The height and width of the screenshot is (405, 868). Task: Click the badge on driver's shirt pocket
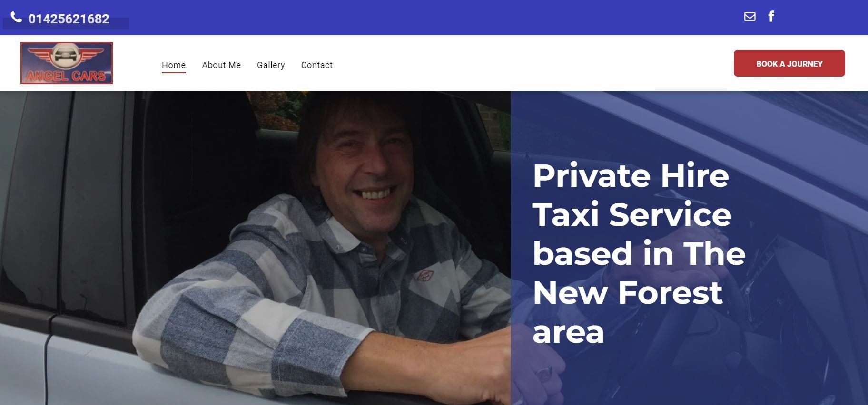tap(425, 275)
